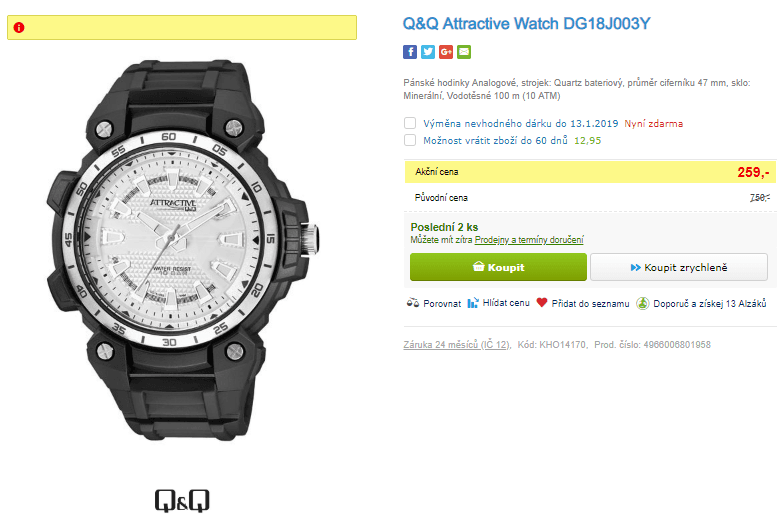Enable Výměna nevhodného dárku checkbox
The width and height of the screenshot is (780, 528).
(x=410, y=123)
